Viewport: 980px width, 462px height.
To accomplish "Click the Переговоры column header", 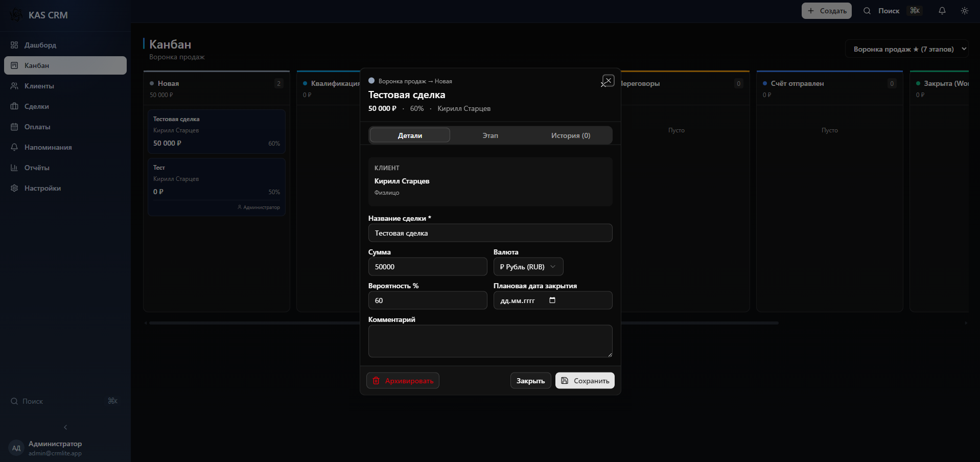I will coord(685,88).
